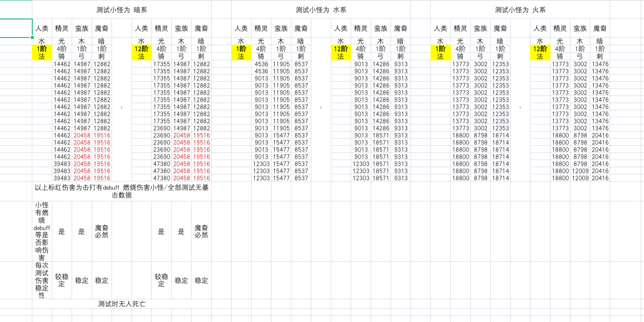Click the topmost 39483 damage value
644x322 pixels.
click(x=62, y=164)
